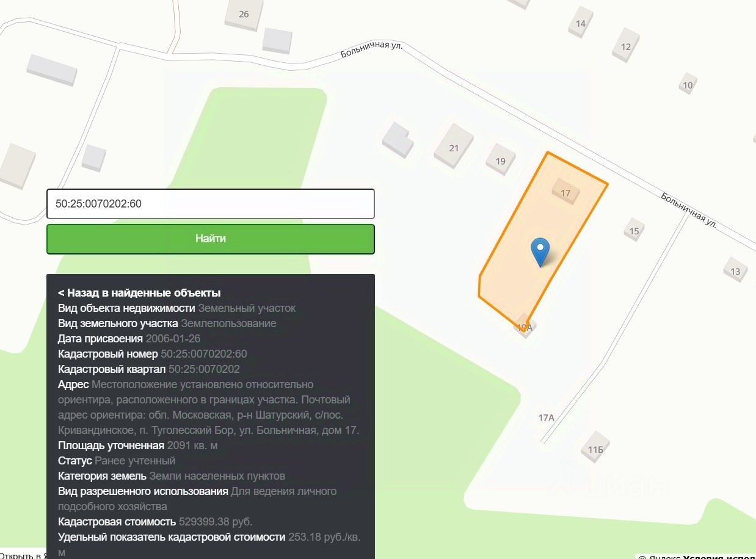Select building 14 on the map
The width and height of the screenshot is (756, 559).
(580, 23)
